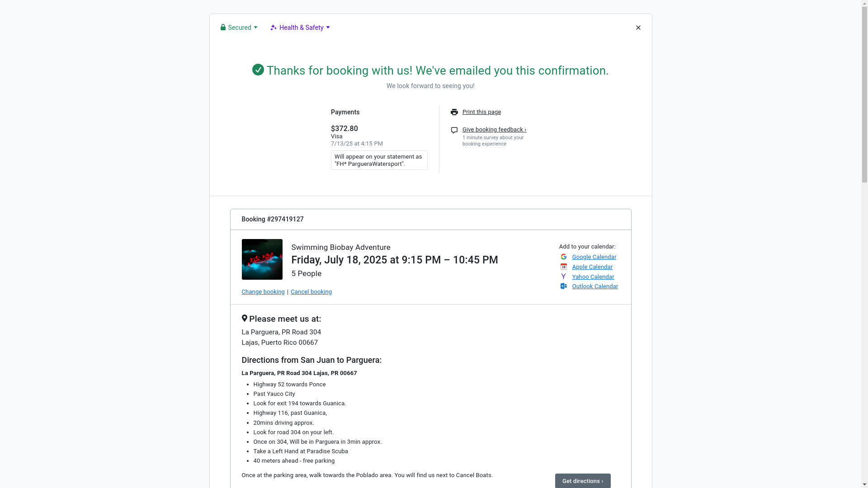
Task: Click the Once on 304 Parguera direction
Action: 317,442
